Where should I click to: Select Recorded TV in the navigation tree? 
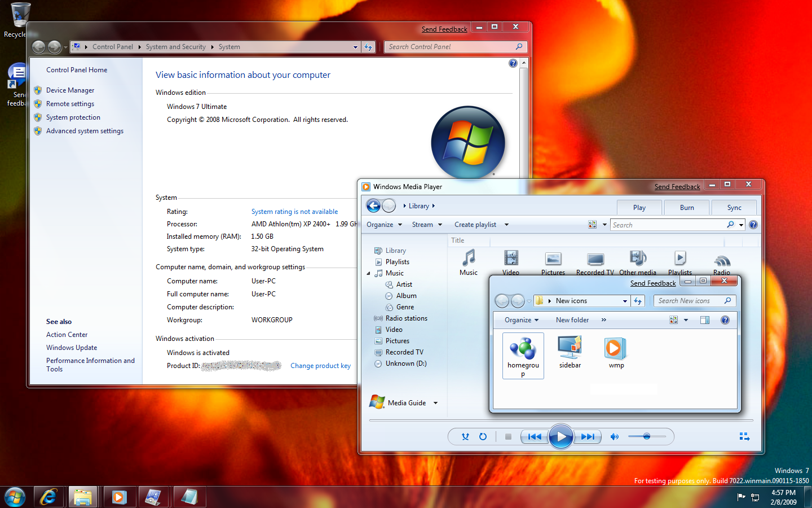tap(404, 352)
